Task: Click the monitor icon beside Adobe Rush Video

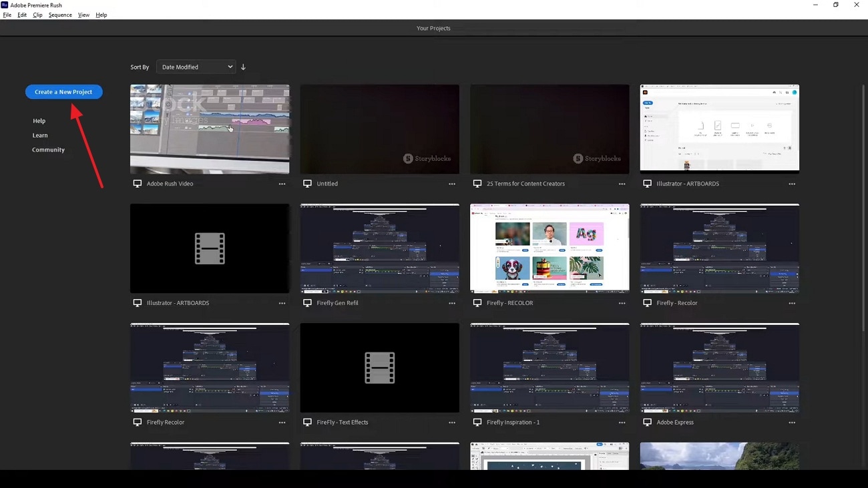Action: coord(138,184)
